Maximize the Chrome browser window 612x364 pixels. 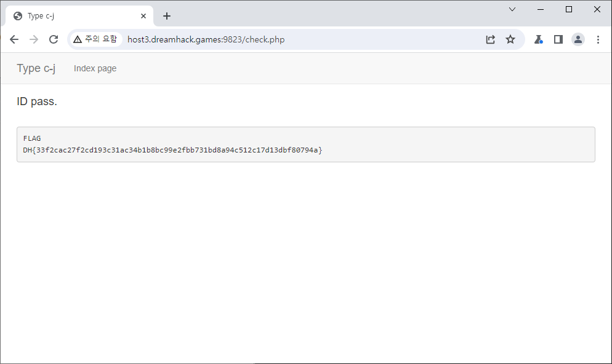click(569, 9)
